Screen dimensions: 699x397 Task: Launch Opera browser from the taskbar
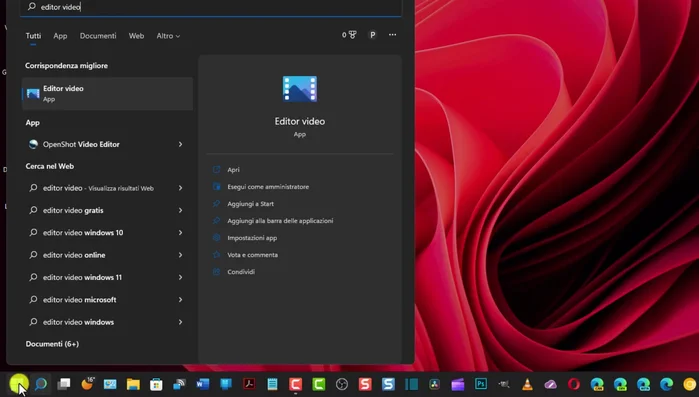[574, 384]
